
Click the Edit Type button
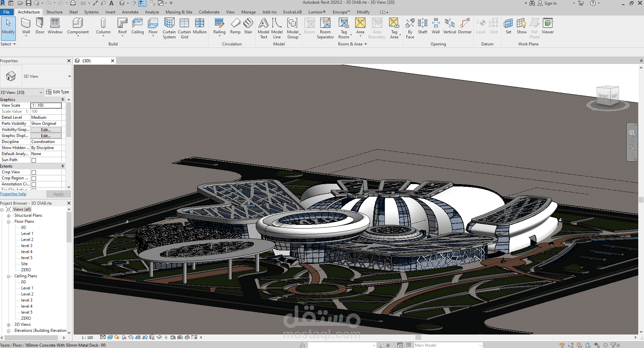pyautogui.click(x=57, y=92)
